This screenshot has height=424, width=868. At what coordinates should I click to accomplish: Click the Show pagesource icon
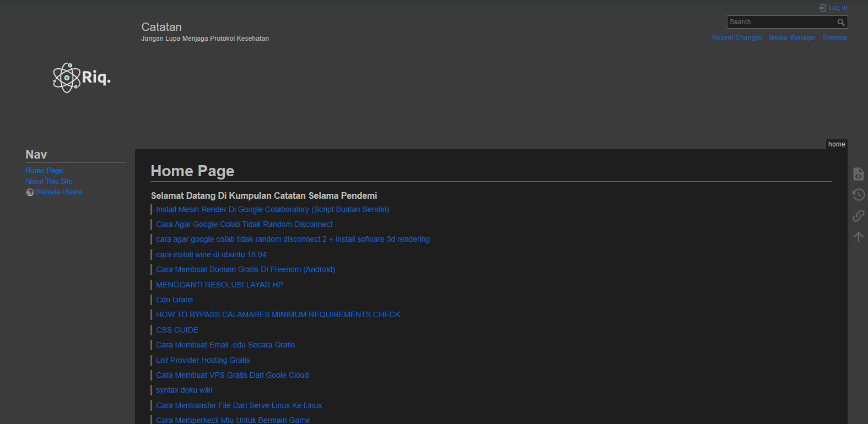858,174
